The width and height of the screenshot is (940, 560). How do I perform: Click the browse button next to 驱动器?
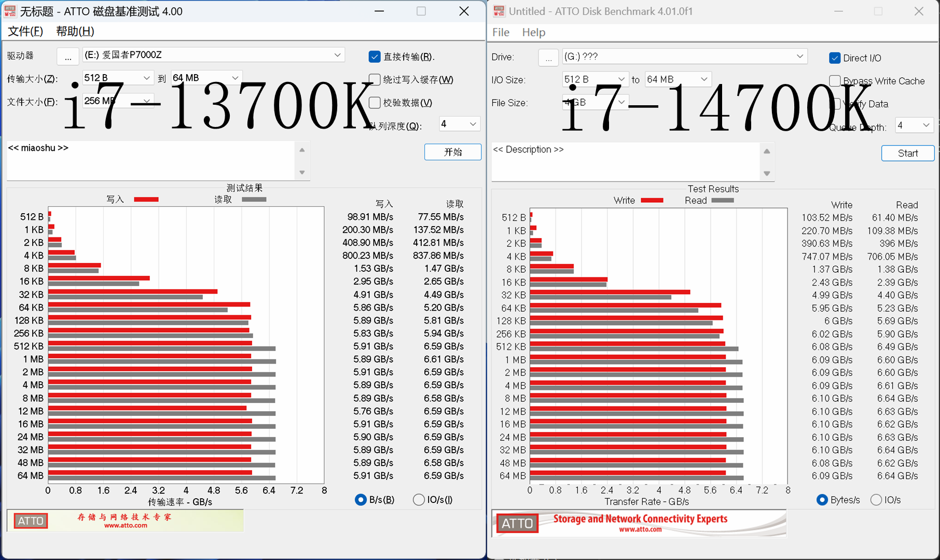click(68, 56)
